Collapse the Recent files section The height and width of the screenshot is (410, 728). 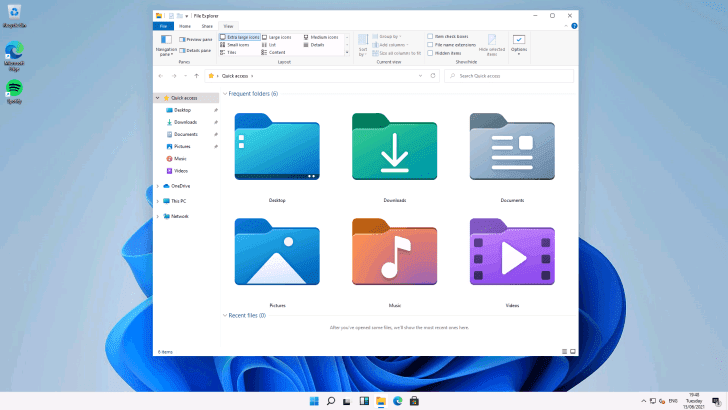coord(225,315)
